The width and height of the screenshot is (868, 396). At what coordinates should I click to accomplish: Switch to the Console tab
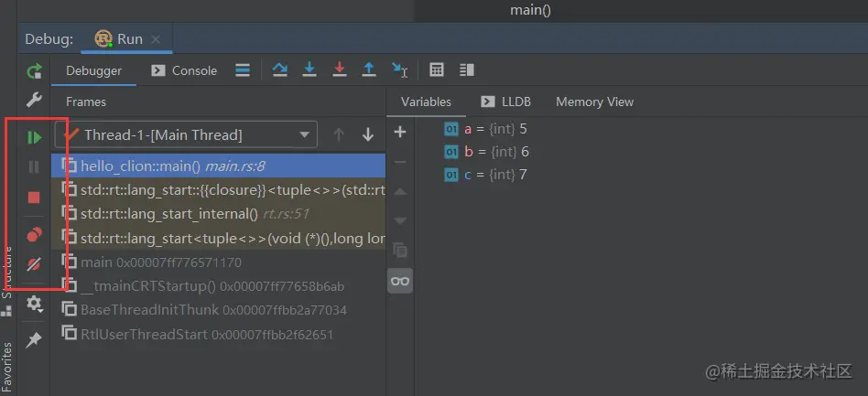point(185,70)
